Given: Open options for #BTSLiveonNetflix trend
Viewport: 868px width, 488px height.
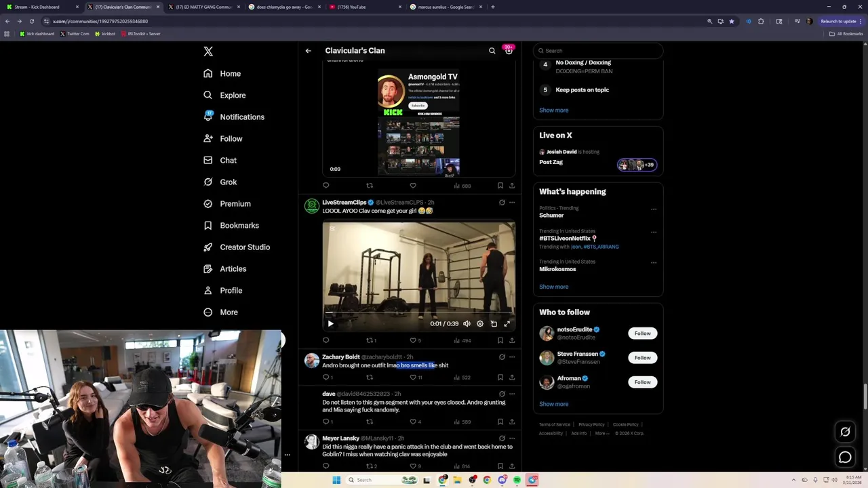Looking at the screenshot, I should (x=654, y=232).
